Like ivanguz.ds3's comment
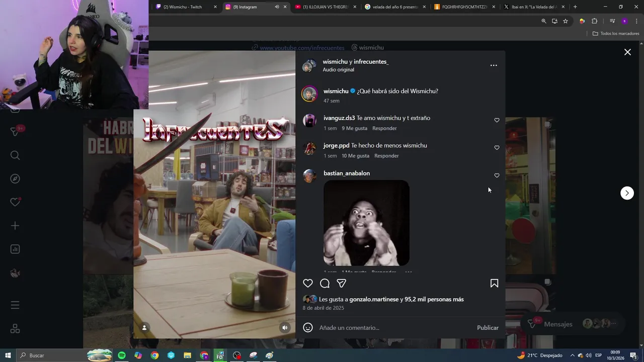This screenshot has height=362, width=644. click(x=497, y=120)
